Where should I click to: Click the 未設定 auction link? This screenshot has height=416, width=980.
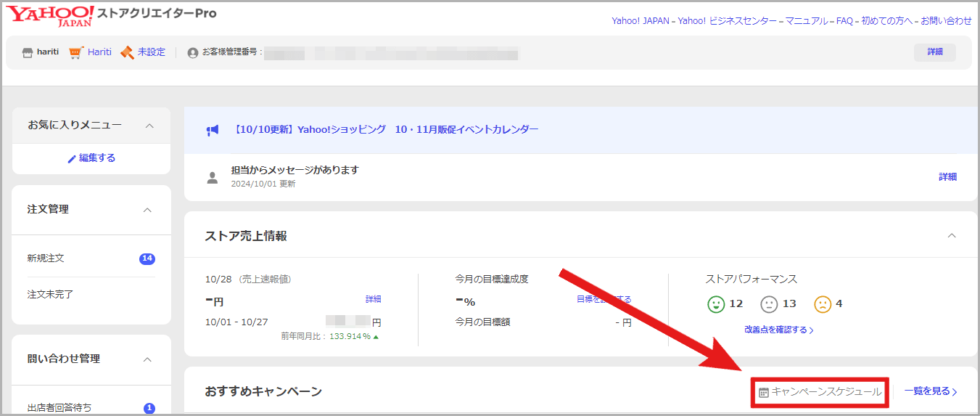tap(152, 52)
